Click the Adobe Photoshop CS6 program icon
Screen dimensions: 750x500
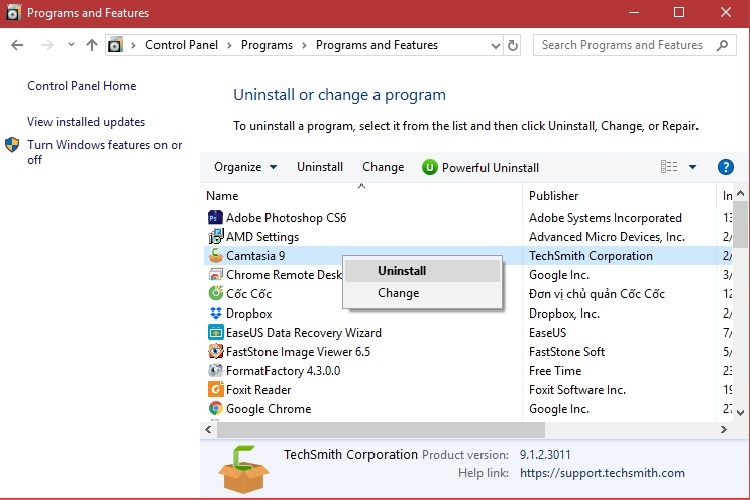215,218
